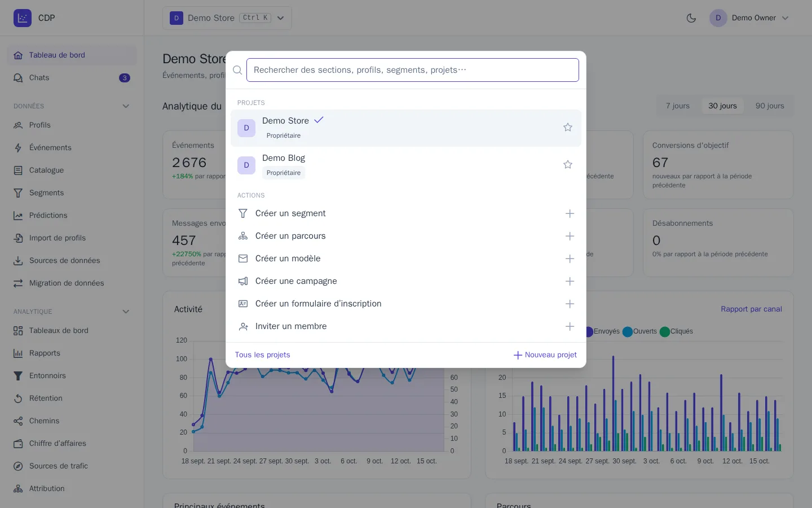The image size is (812, 508).
Task: Click the Rétention sidebar icon
Action: (18, 398)
